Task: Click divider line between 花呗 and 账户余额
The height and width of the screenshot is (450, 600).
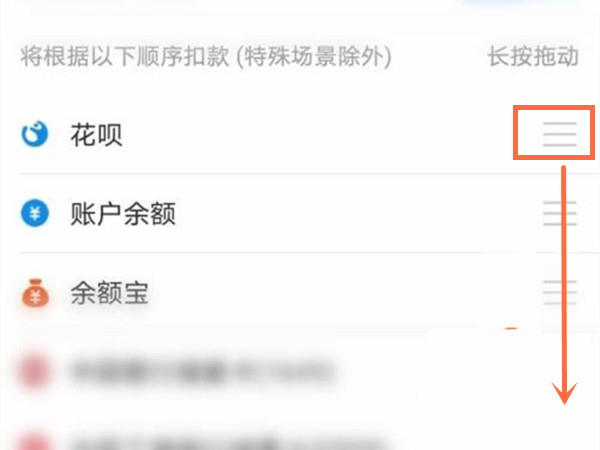Action: click(309, 173)
